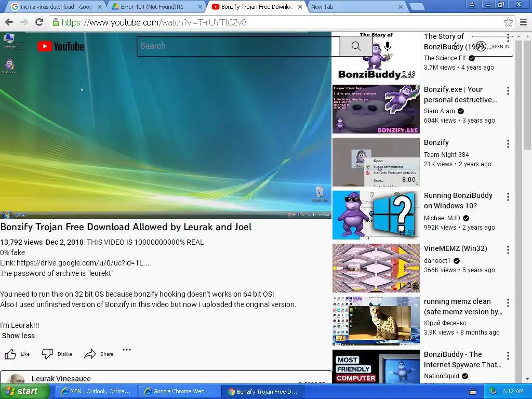Open BonziBuddy Internet Spyware video thumbnail
Viewport: 532px width, 399px height.
click(376, 367)
